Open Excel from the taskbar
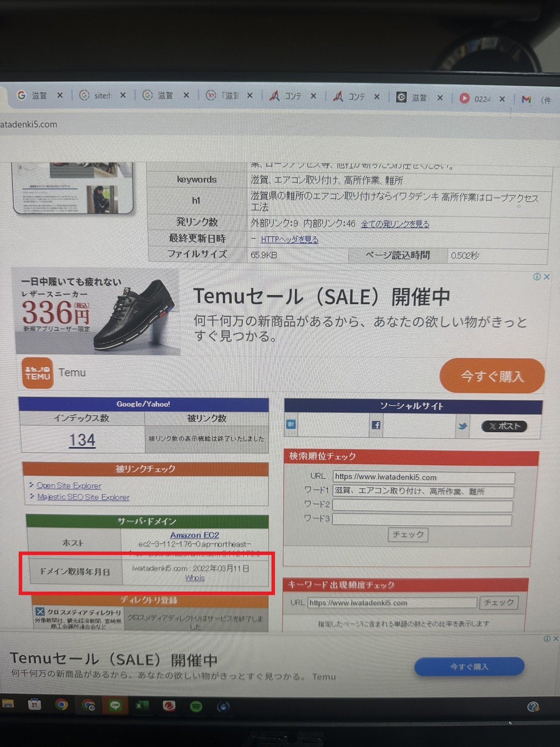Image resolution: width=560 pixels, height=747 pixels. [x=142, y=705]
